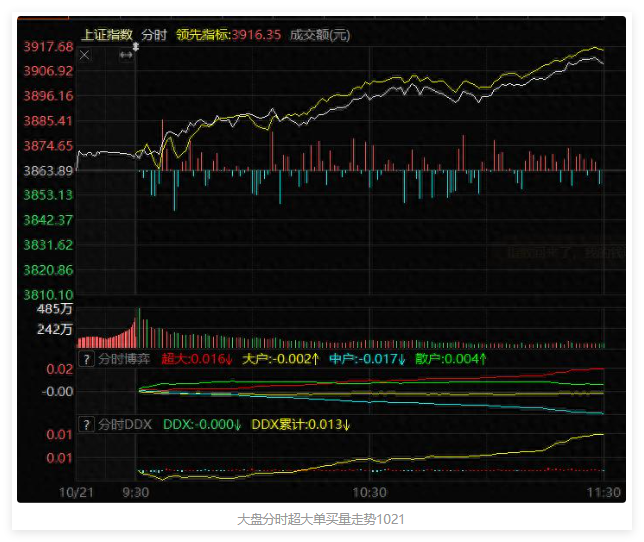
Task: Open the 分时DDX indicator name
Action: tap(124, 424)
